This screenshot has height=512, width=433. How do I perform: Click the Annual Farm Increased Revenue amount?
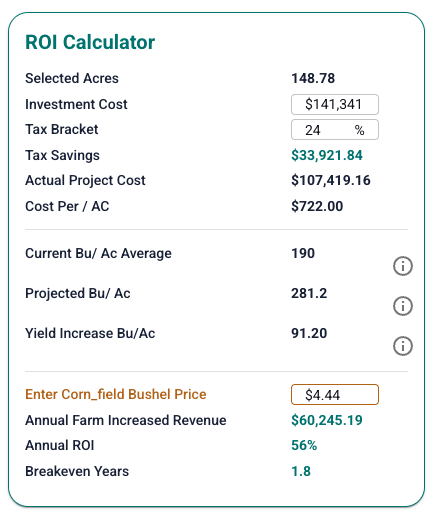(x=327, y=420)
